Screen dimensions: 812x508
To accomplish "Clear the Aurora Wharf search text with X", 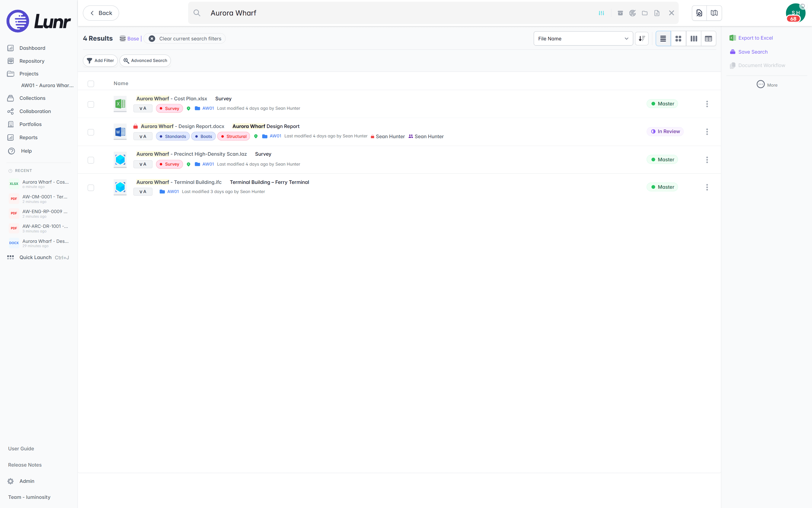I will tap(671, 13).
